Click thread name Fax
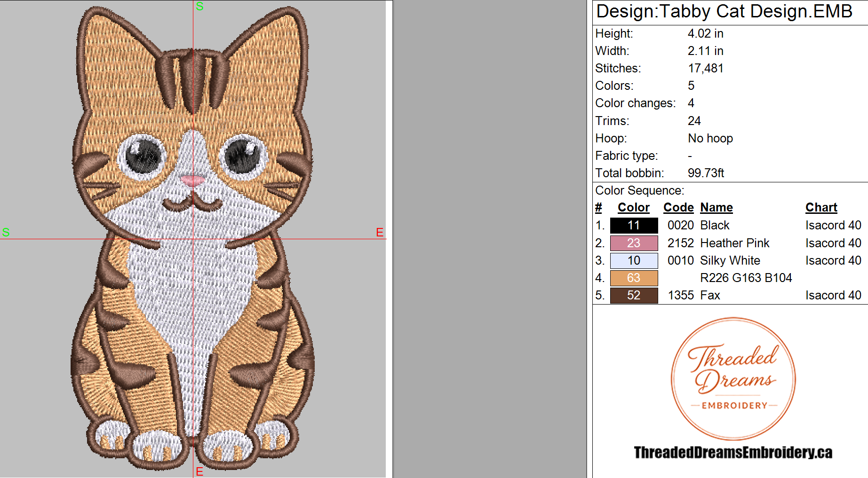Screen dimensions: 868x478 click(x=710, y=295)
